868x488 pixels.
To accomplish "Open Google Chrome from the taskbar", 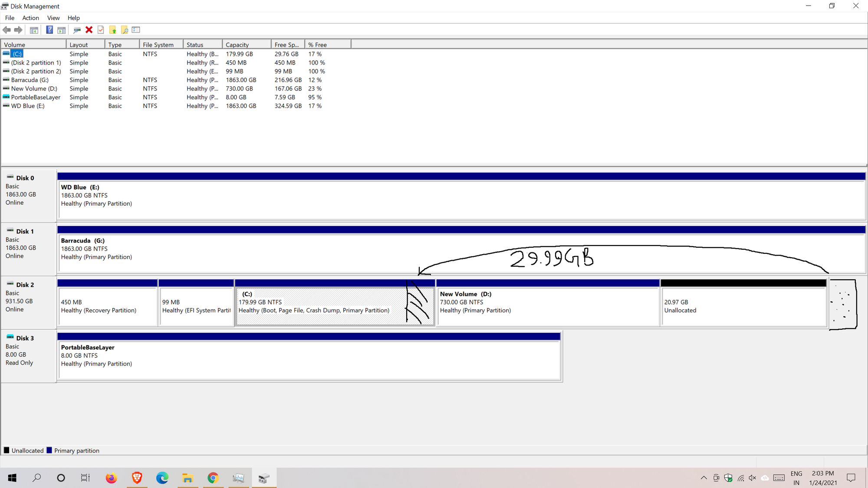I will [213, 478].
